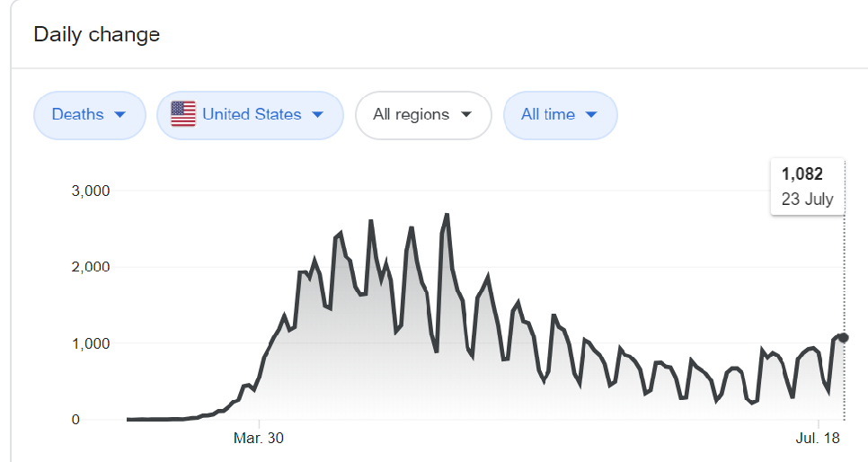This screenshot has height=462, width=868.
Task: Select the 23 July tooltip date text
Action: [x=807, y=199]
